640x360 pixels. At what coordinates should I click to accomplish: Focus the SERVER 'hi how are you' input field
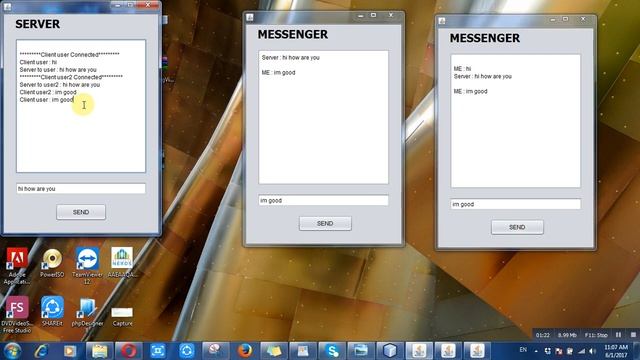(81, 189)
